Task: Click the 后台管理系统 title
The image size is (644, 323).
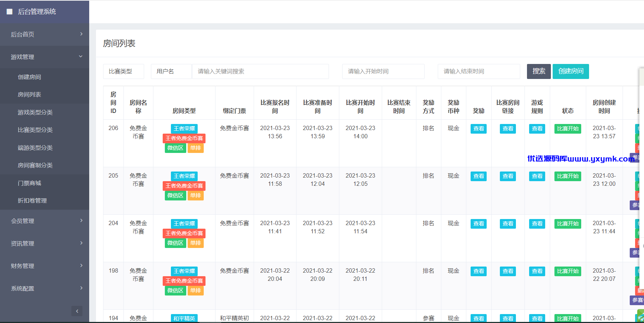Action: 37,11
